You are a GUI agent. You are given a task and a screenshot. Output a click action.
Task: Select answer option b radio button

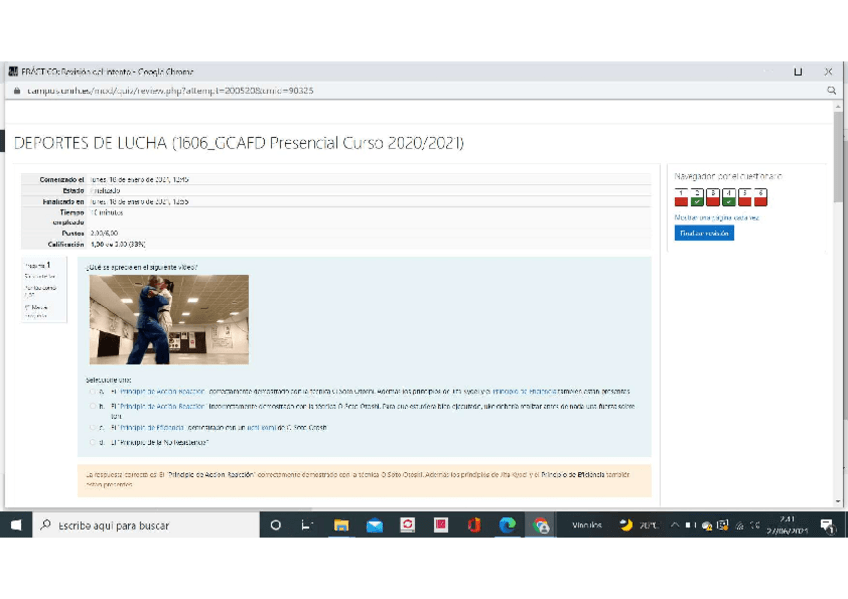tap(92, 407)
